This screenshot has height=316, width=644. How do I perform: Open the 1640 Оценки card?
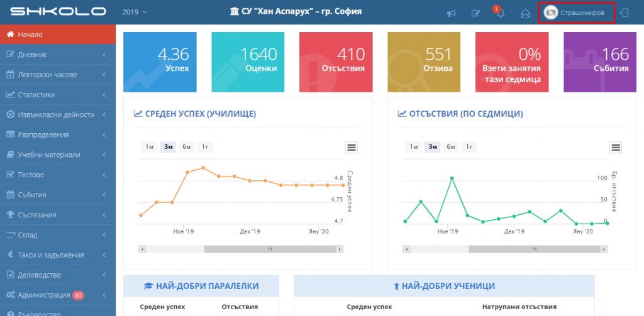coord(248,62)
